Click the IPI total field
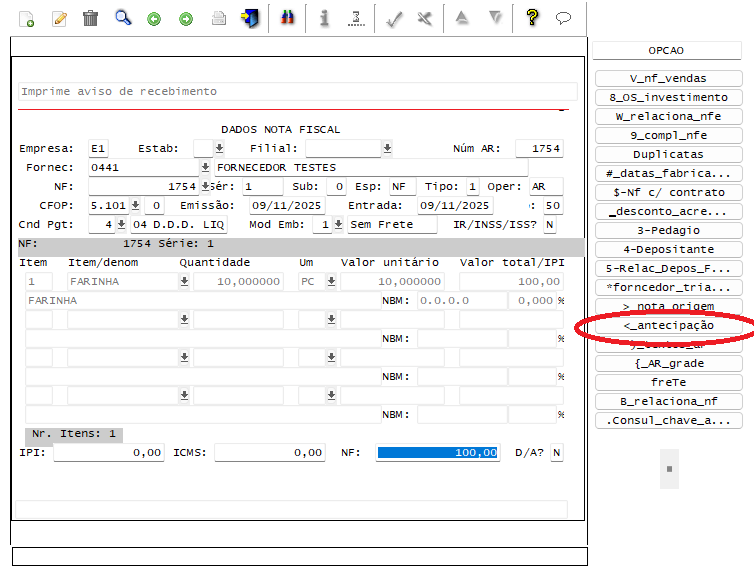Screen dimensions: 754x568 (x=109, y=453)
